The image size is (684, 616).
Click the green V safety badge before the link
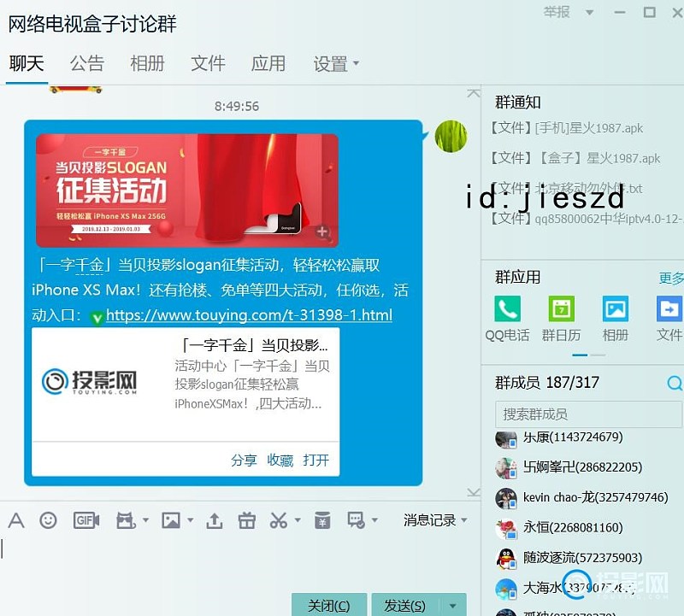click(x=97, y=318)
